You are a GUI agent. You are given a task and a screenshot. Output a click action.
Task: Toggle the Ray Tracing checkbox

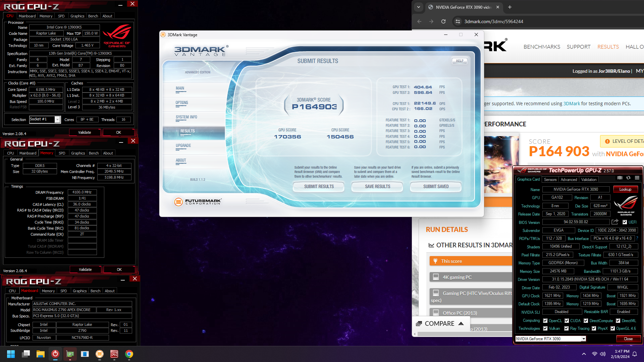[x=567, y=328]
